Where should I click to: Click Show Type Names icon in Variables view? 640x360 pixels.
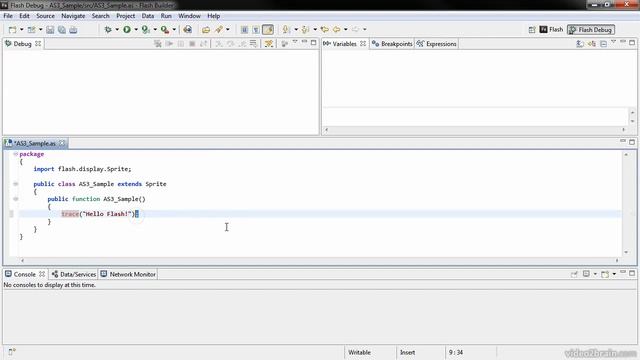580,44
